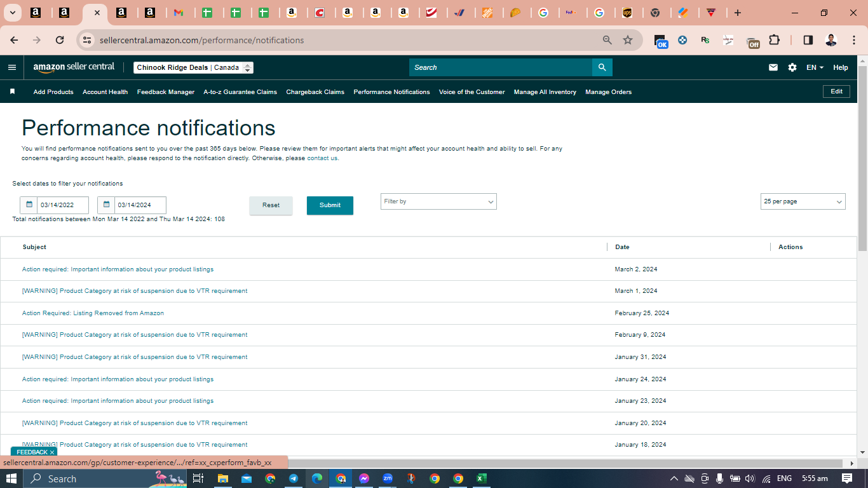Open Messenger from the taskbar

pyautogui.click(x=364, y=478)
